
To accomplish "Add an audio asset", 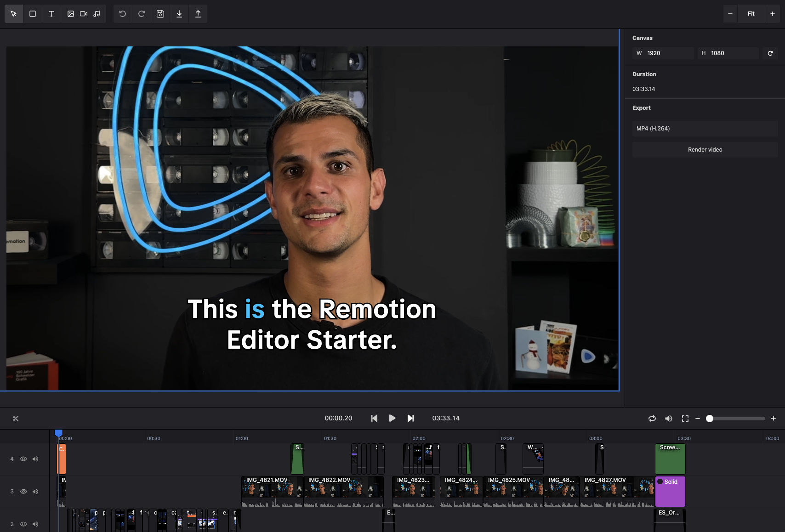I will [x=97, y=14].
